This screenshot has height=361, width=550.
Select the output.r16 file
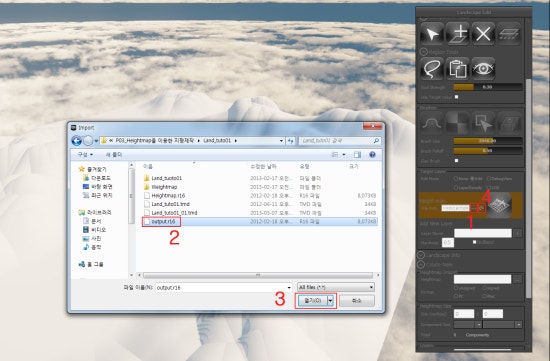[161, 222]
